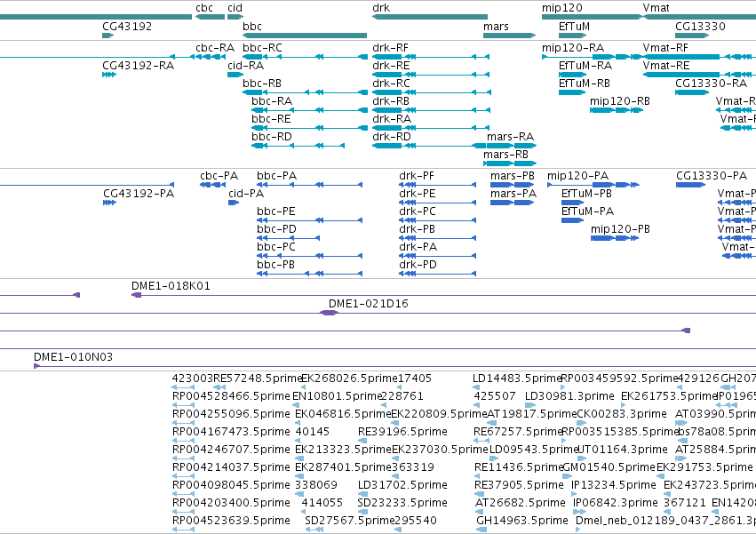Select the CG13330-RA transcript glyph

tap(692, 92)
